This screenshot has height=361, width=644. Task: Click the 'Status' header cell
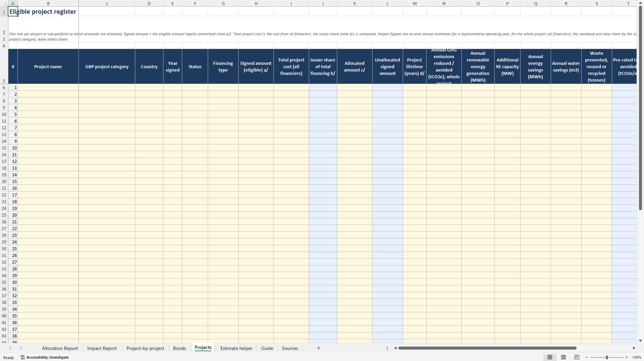pyautogui.click(x=195, y=66)
